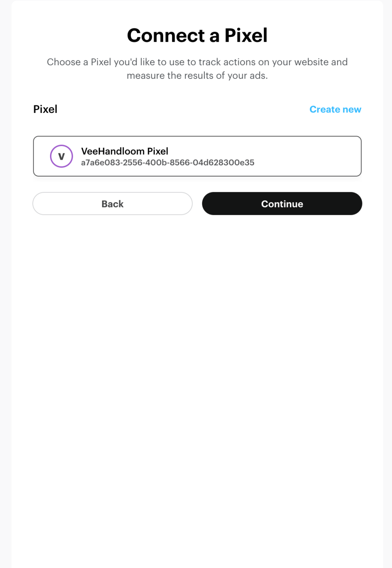Click the letter V inside the circle
This screenshot has height=568, width=392.
click(x=61, y=157)
